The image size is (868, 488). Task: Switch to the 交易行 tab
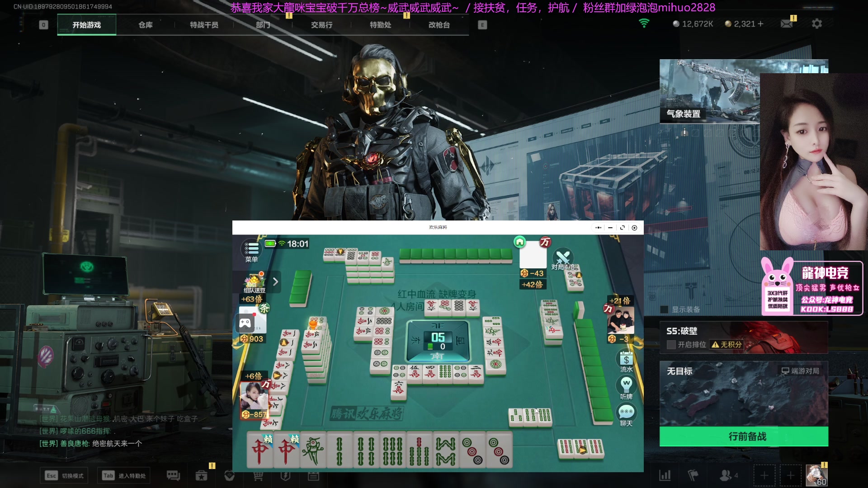tap(321, 25)
